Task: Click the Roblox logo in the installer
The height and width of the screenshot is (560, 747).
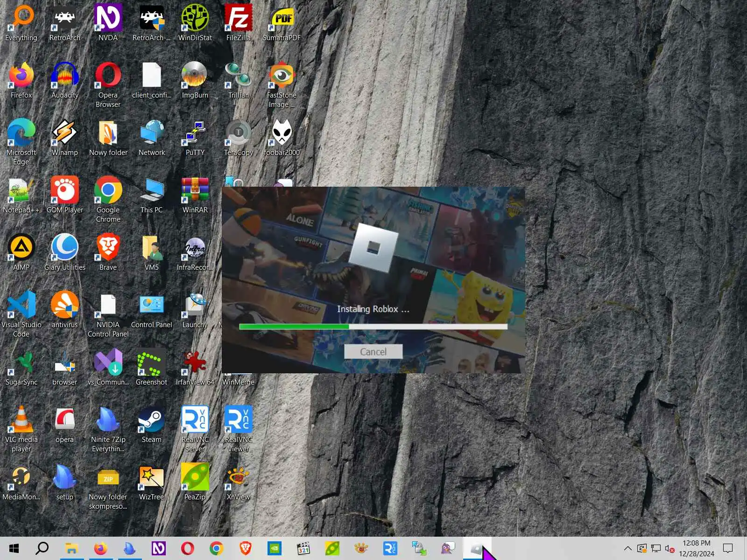Action: (x=373, y=247)
